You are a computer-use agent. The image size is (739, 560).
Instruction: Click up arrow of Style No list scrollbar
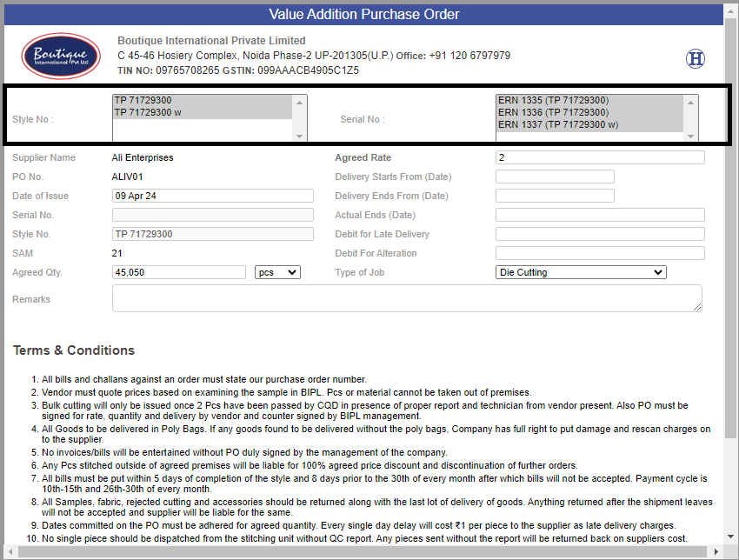299,103
